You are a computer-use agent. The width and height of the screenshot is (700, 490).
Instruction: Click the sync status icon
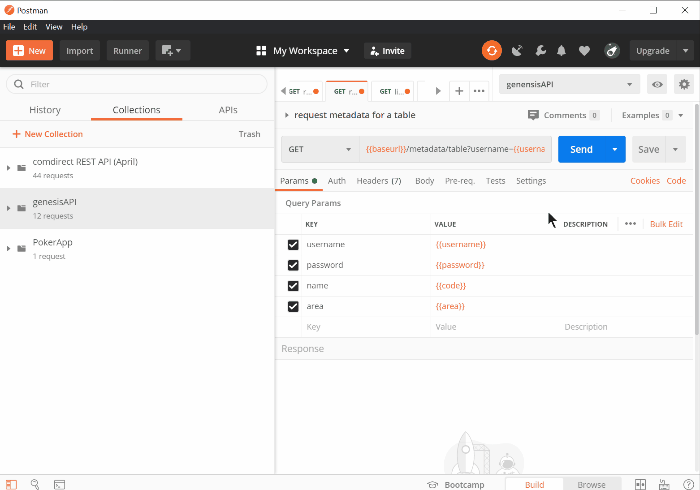(492, 50)
